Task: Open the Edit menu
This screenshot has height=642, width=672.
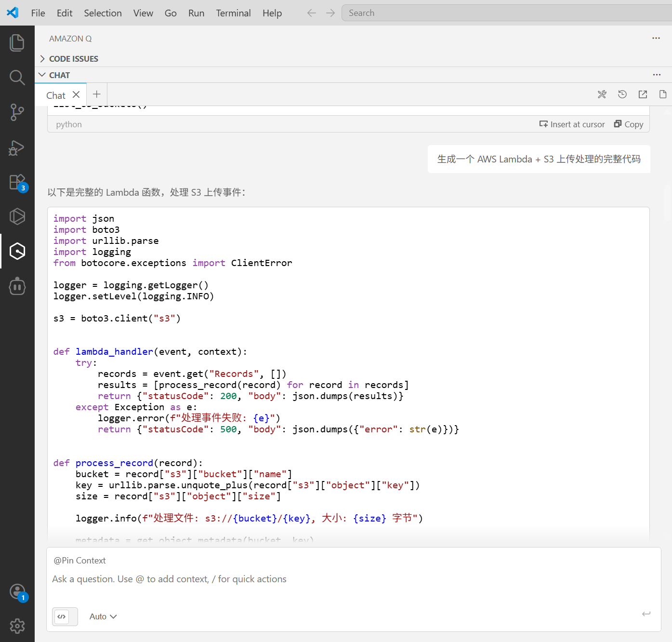Action: pos(65,13)
